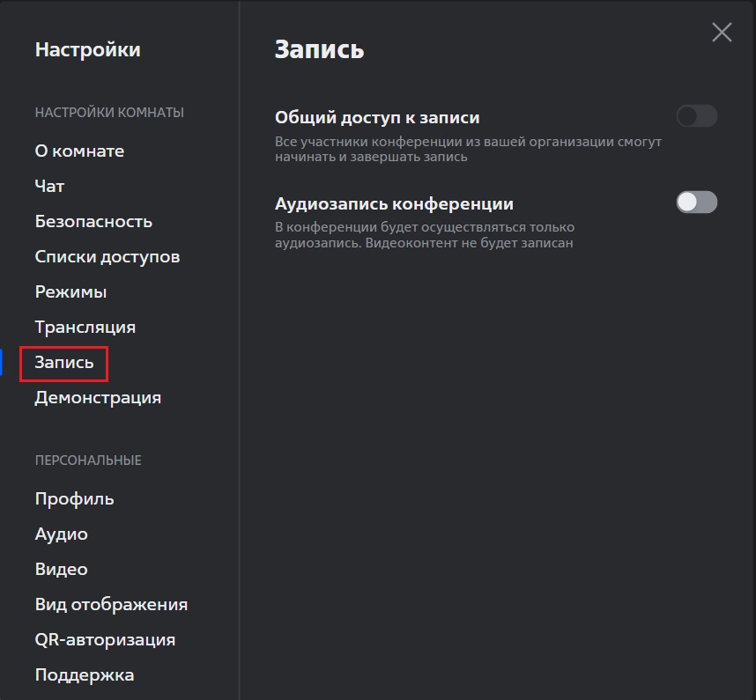Screen dimensions: 756x700
Task: Open the Поддержка section
Action: [x=85, y=675]
